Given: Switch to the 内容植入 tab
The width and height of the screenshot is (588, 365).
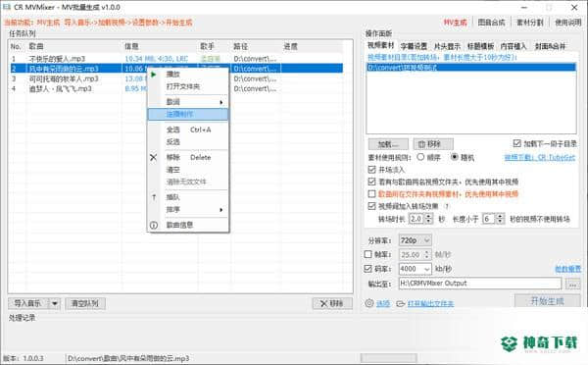Looking at the screenshot, I should pos(514,46).
